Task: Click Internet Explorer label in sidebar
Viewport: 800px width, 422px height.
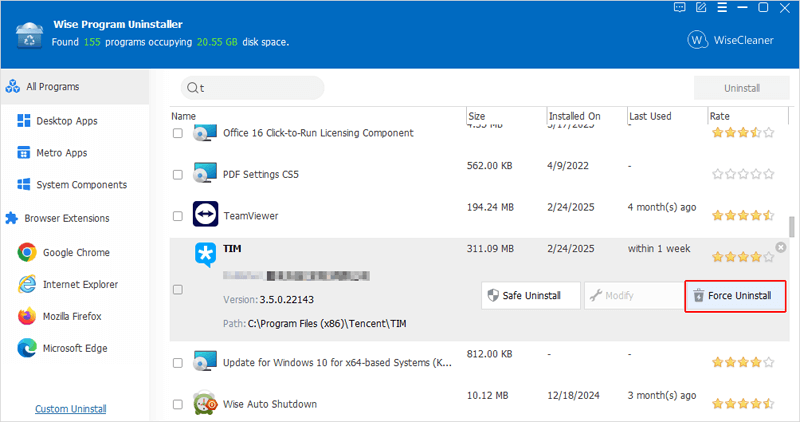Action: coord(80,284)
